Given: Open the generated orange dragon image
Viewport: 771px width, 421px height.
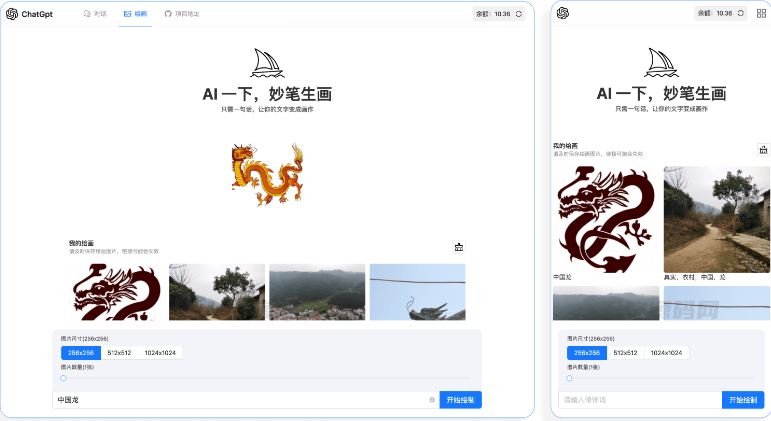Looking at the screenshot, I should [267, 174].
